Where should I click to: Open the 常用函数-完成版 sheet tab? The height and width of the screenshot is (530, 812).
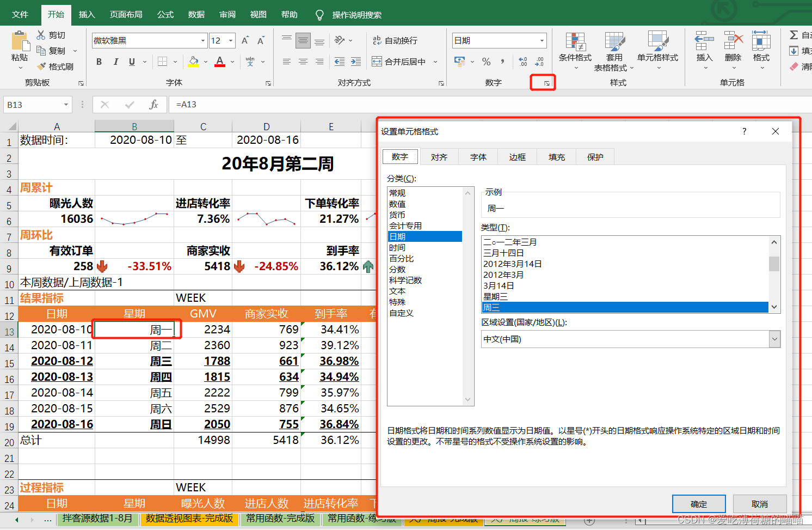(x=280, y=519)
